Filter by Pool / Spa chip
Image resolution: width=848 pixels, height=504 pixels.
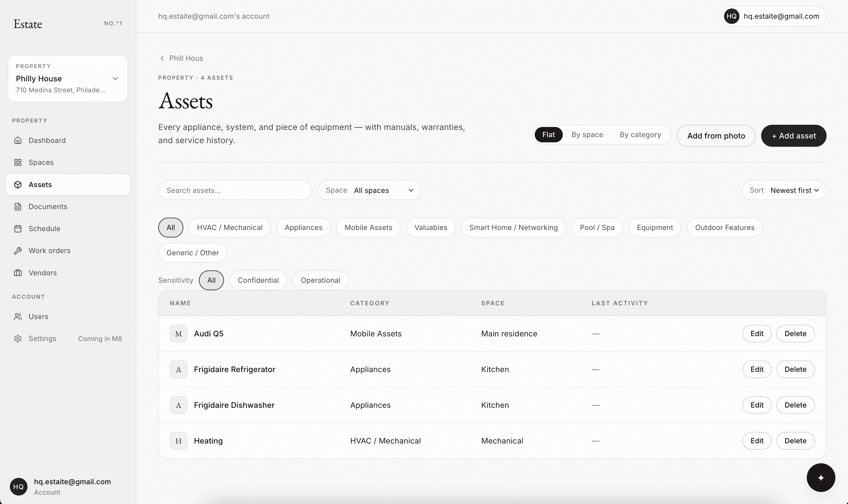[597, 228]
